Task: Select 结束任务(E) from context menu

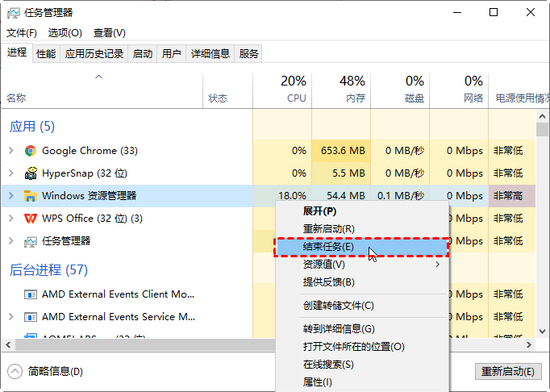Action: point(328,247)
